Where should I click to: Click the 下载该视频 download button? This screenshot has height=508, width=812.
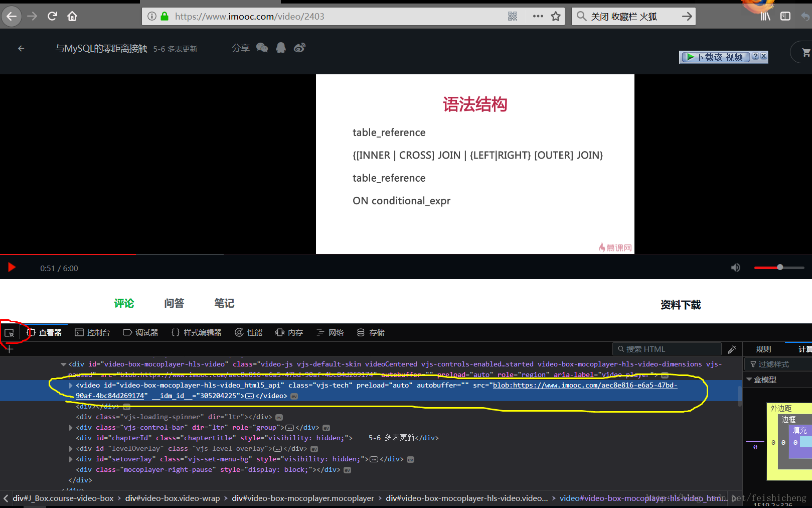tap(715, 57)
